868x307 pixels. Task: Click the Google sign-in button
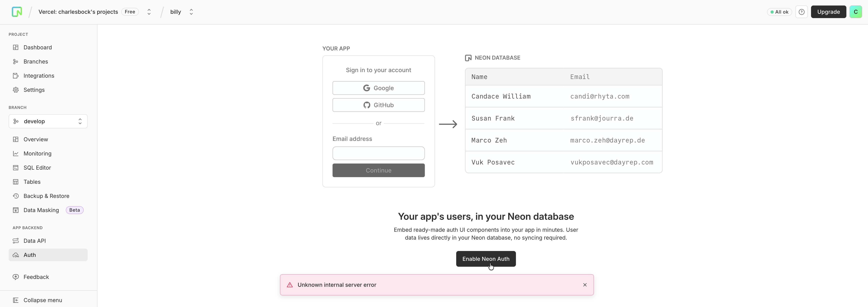pos(378,88)
